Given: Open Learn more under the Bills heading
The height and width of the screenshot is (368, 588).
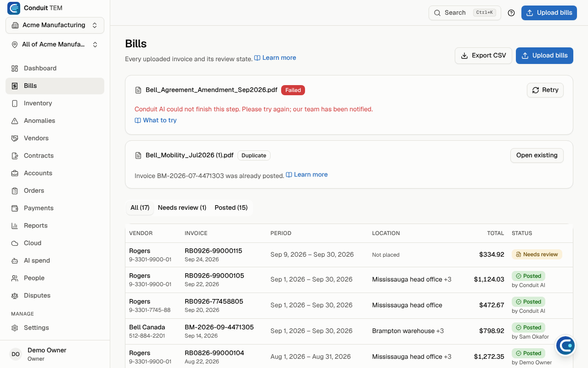Looking at the screenshot, I should pos(275,58).
